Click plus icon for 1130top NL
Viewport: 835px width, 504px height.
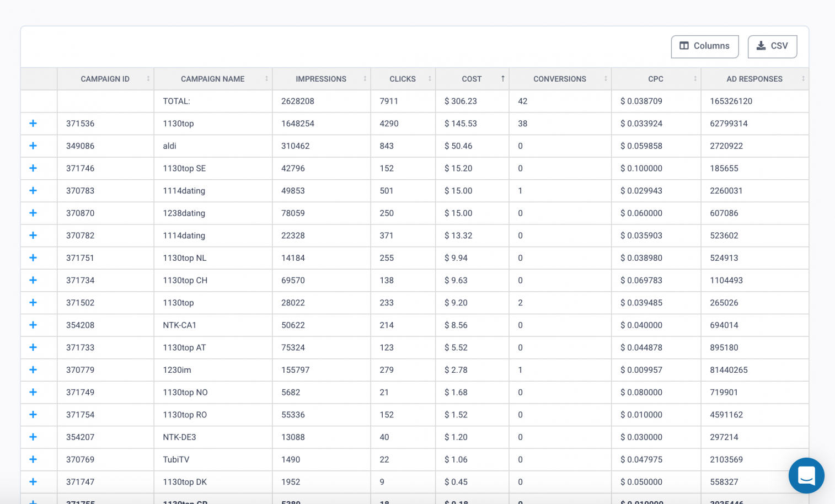(x=33, y=258)
